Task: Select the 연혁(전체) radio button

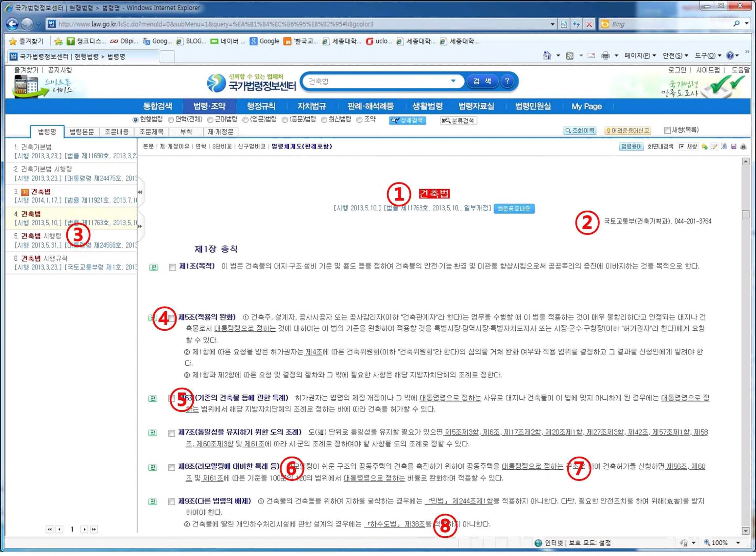Action: pyautogui.click(x=171, y=120)
